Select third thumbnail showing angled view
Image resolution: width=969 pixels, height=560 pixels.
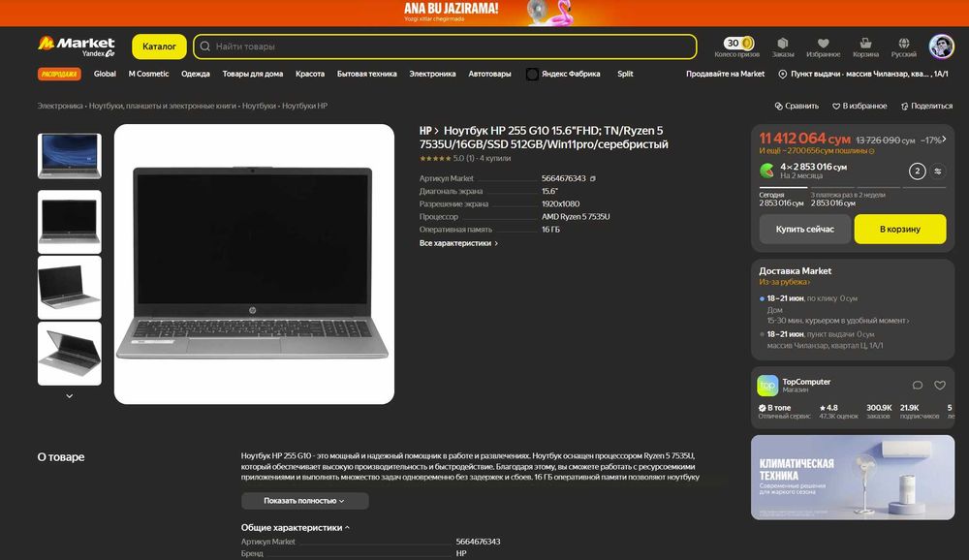pyautogui.click(x=69, y=288)
